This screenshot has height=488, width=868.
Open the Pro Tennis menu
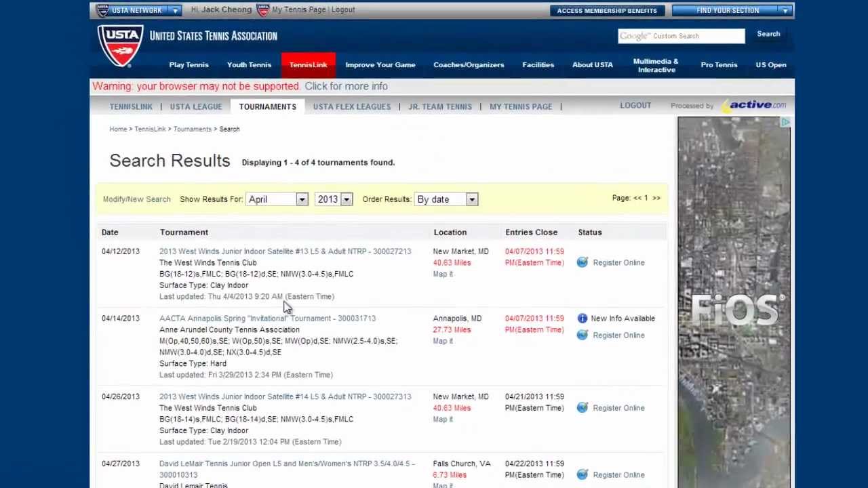pos(719,65)
